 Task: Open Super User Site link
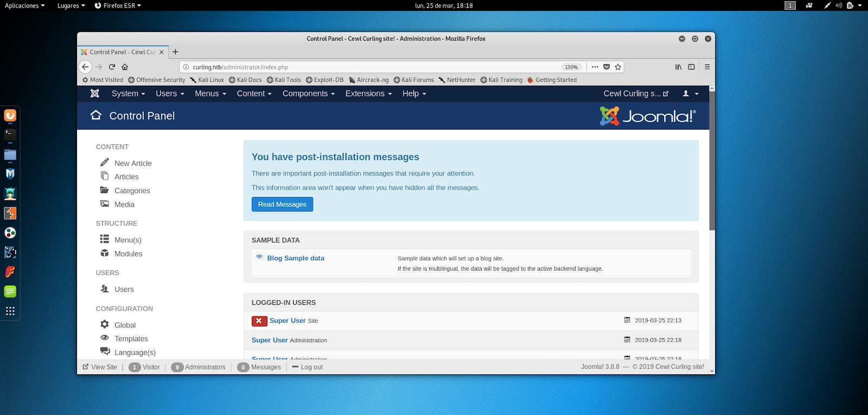tap(288, 321)
